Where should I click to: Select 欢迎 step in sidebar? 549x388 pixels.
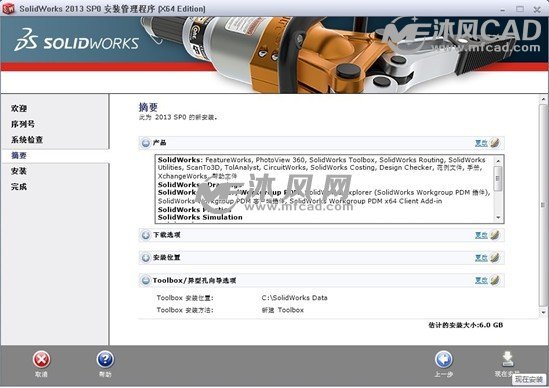click(19, 108)
